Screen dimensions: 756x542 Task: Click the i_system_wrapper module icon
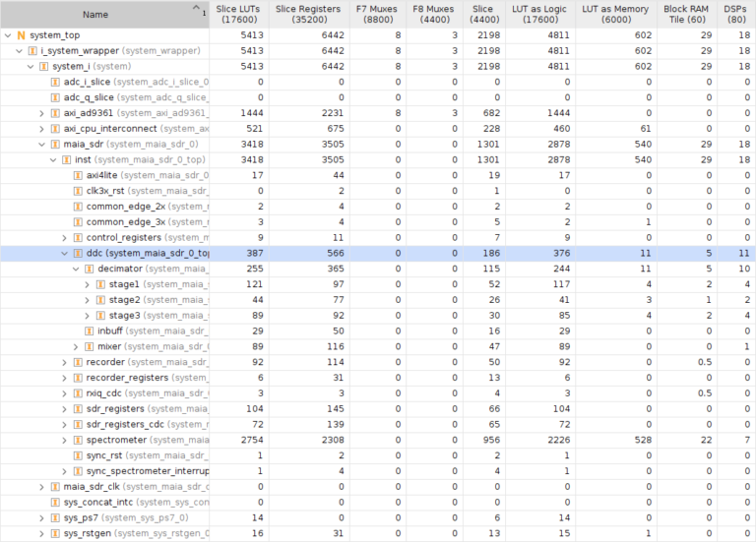coord(32,51)
